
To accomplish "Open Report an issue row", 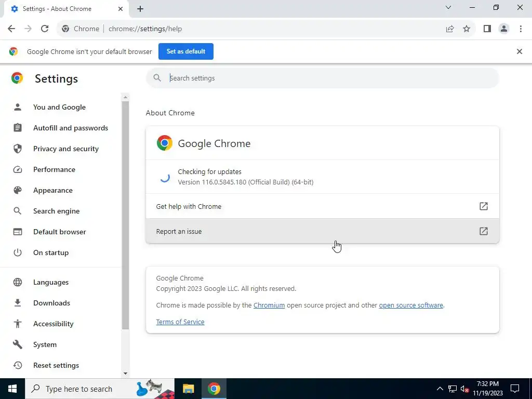I will tap(322, 231).
